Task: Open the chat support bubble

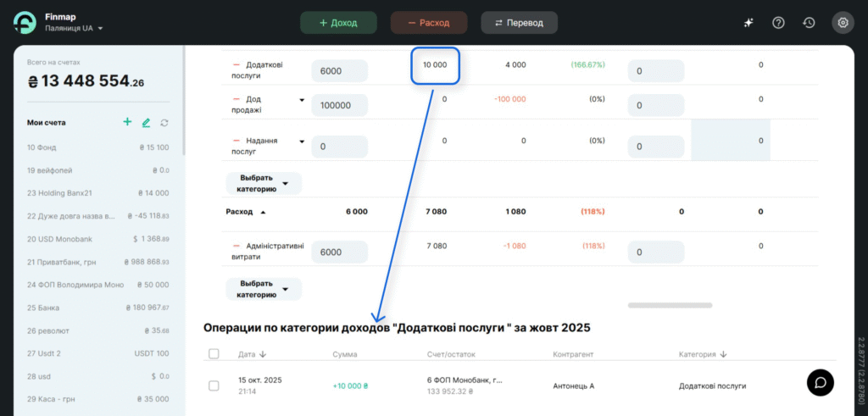Action: coord(820,382)
